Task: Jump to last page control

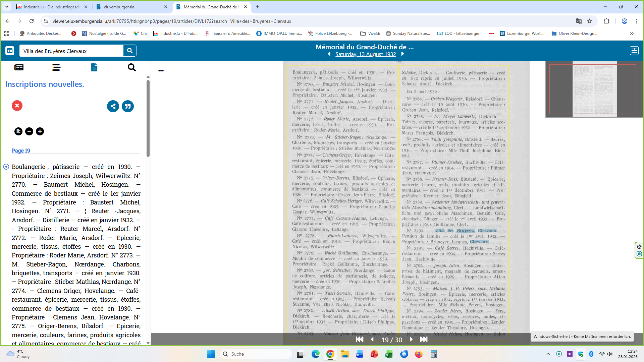Action: [x=424, y=339]
